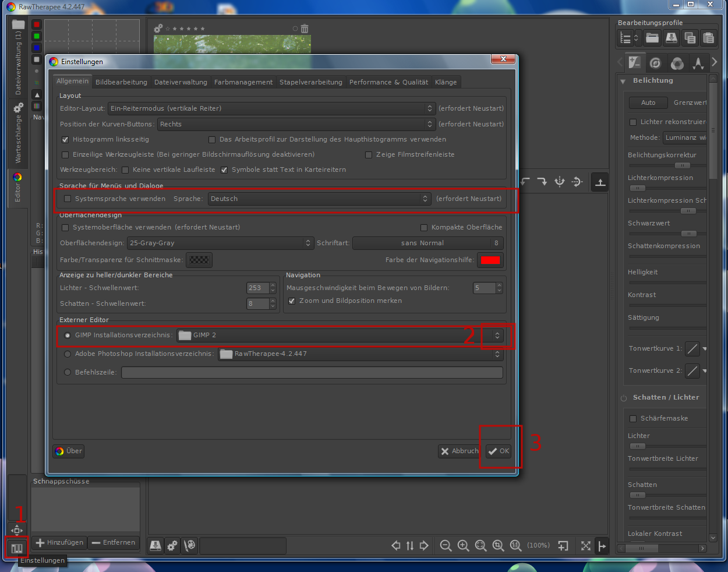Screen dimensions: 728x572
Task: Open the Bildbearbeitung tab
Action: coord(121,82)
